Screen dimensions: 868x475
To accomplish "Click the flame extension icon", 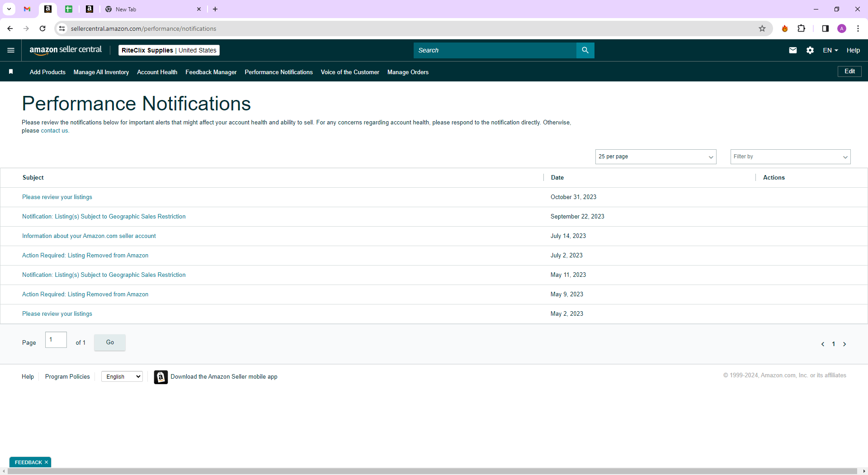I will (785, 28).
